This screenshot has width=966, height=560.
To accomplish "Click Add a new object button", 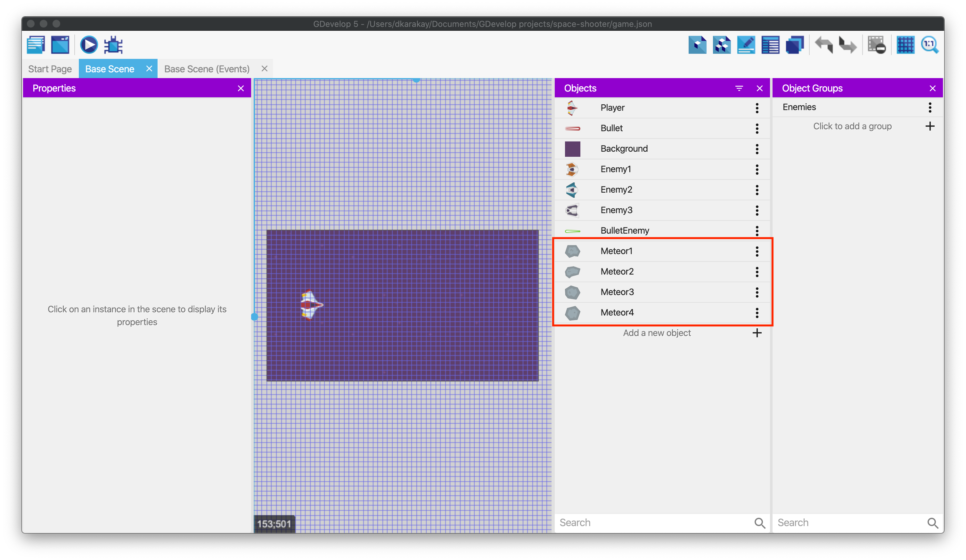I will [x=657, y=333].
